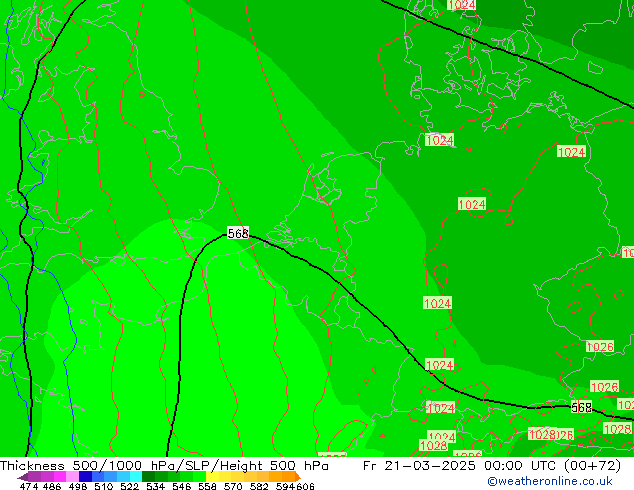This screenshot has width=634, height=490.
Task: Click the orange arrow end of legend
Action: (x=298, y=476)
